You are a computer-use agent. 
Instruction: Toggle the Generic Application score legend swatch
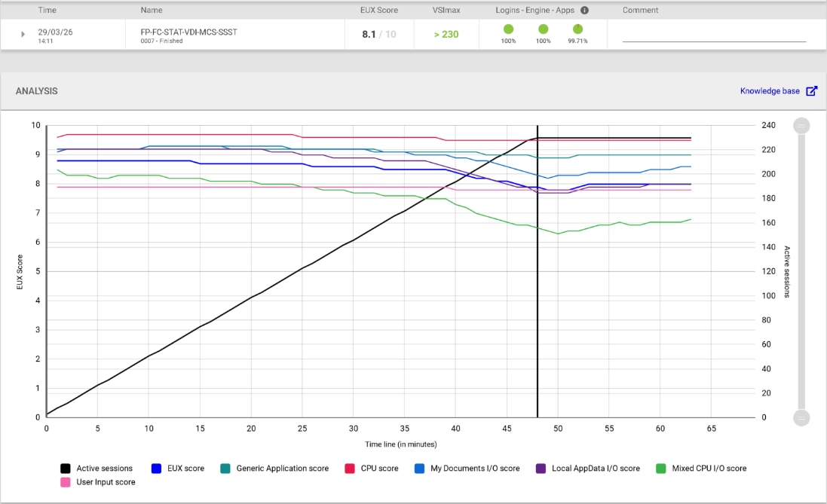[x=225, y=468]
